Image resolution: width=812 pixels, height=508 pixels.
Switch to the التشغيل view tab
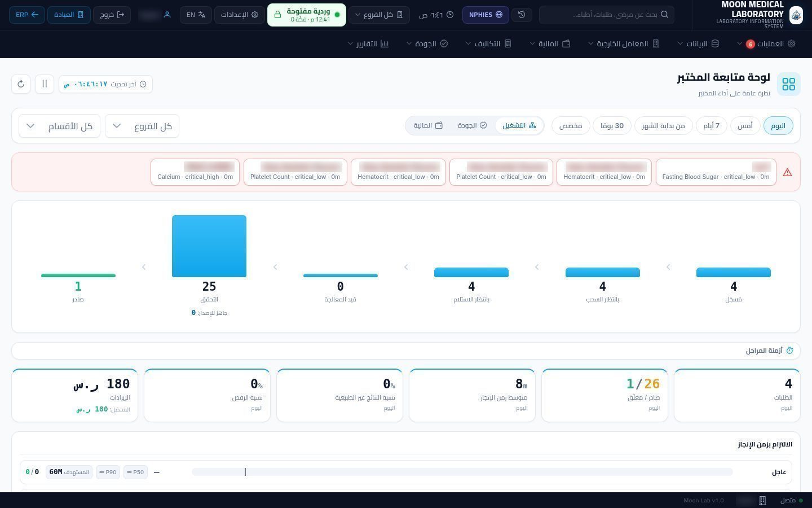519,126
